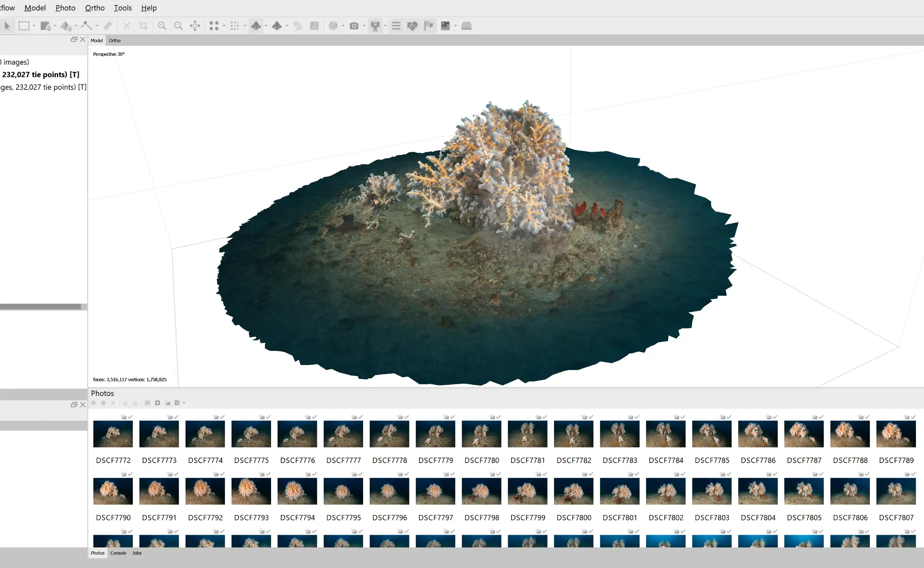Image resolution: width=924 pixels, height=568 pixels.
Task: Toggle DSCF7800's enabled checkmark
Action: click(x=590, y=474)
